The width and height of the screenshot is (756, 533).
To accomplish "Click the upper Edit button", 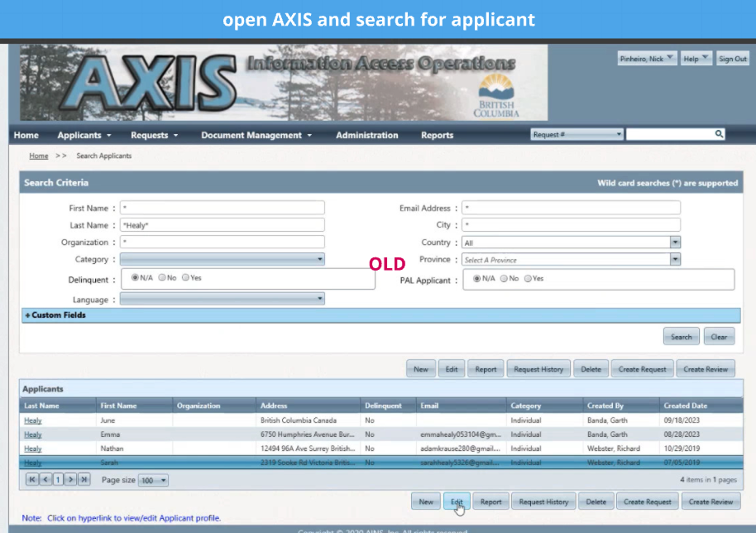I will pos(452,369).
